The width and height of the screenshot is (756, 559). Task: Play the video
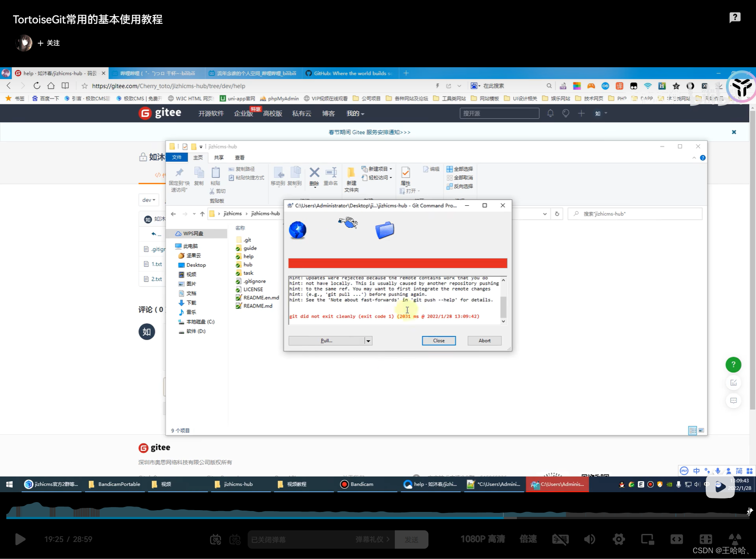(20, 539)
